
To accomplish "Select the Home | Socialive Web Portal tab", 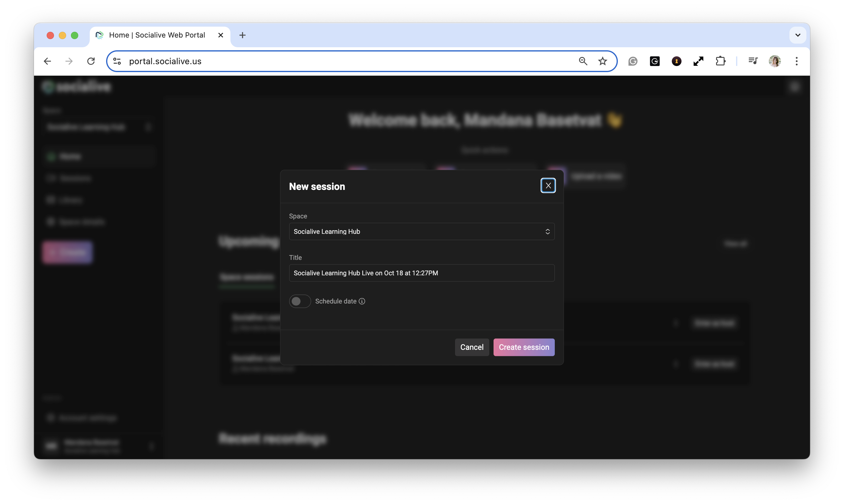I will point(157,35).
